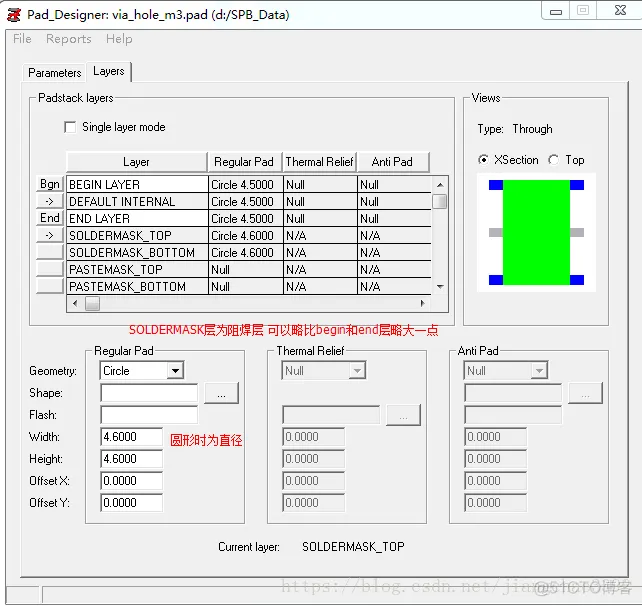Click the Regular Pad Offset Y field

tap(131, 502)
